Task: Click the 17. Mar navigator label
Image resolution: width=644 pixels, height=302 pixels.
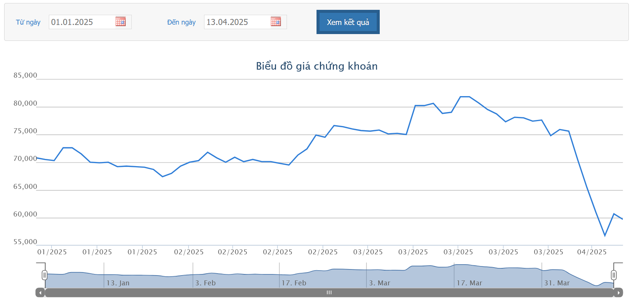Action: pos(469,283)
